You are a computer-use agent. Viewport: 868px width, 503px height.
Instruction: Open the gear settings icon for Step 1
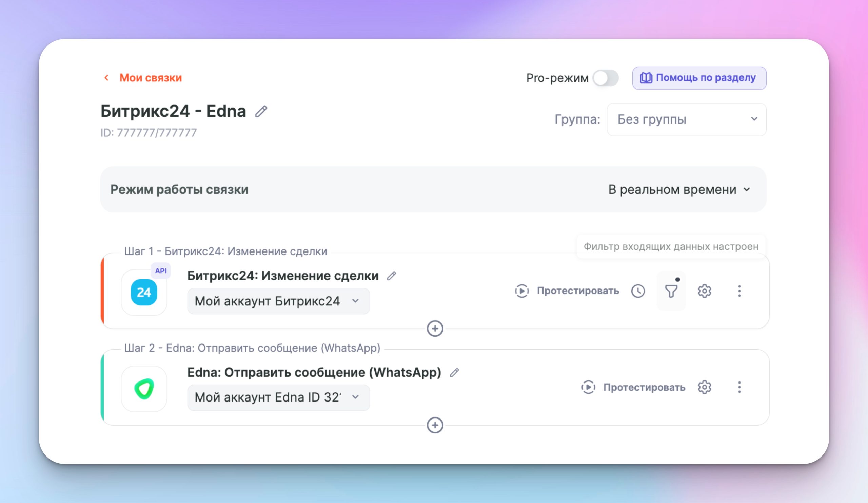[704, 291]
